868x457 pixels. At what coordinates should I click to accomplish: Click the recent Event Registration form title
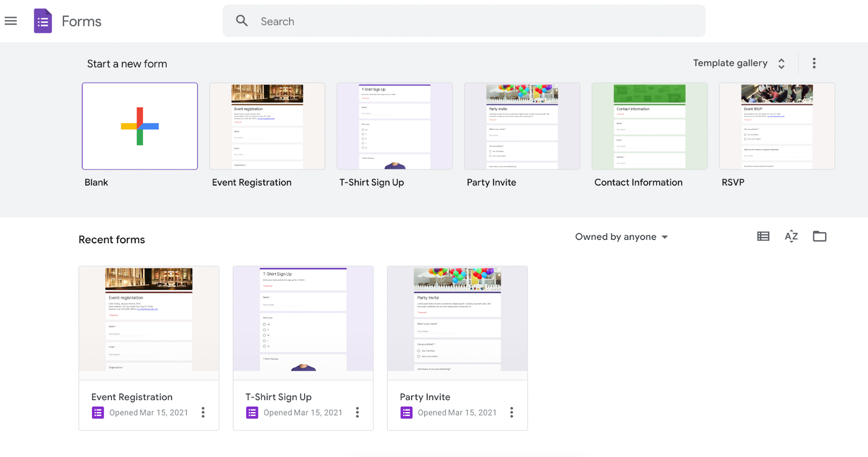132,397
